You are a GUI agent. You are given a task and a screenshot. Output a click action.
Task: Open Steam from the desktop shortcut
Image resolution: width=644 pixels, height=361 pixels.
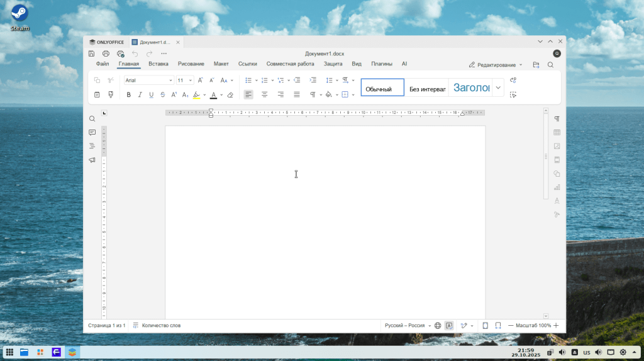pos(19,18)
